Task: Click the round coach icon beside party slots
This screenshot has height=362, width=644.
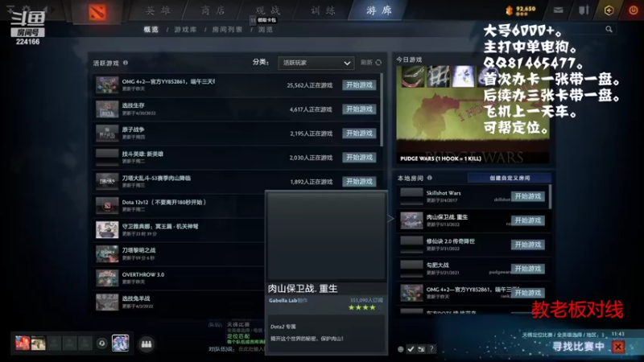Action: [102, 343]
